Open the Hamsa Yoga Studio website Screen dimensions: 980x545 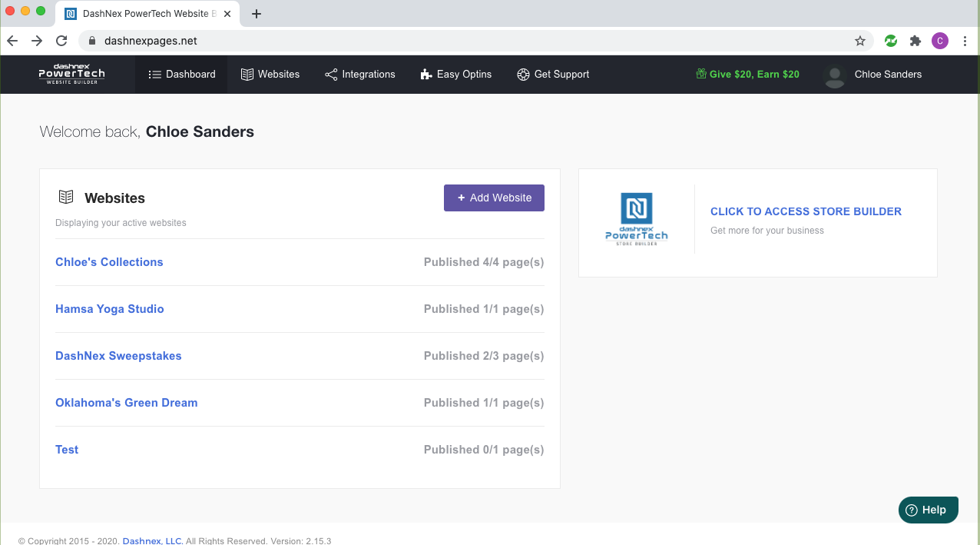click(x=110, y=309)
